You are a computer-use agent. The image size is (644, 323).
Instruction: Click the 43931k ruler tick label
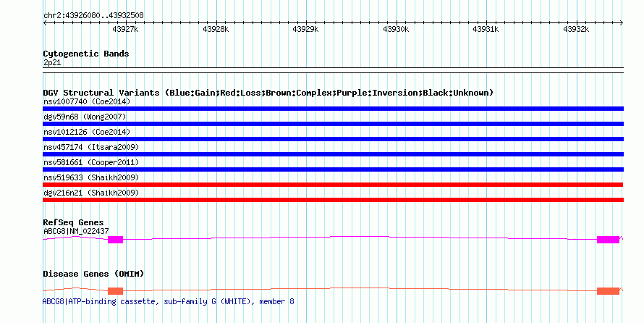click(x=486, y=29)
